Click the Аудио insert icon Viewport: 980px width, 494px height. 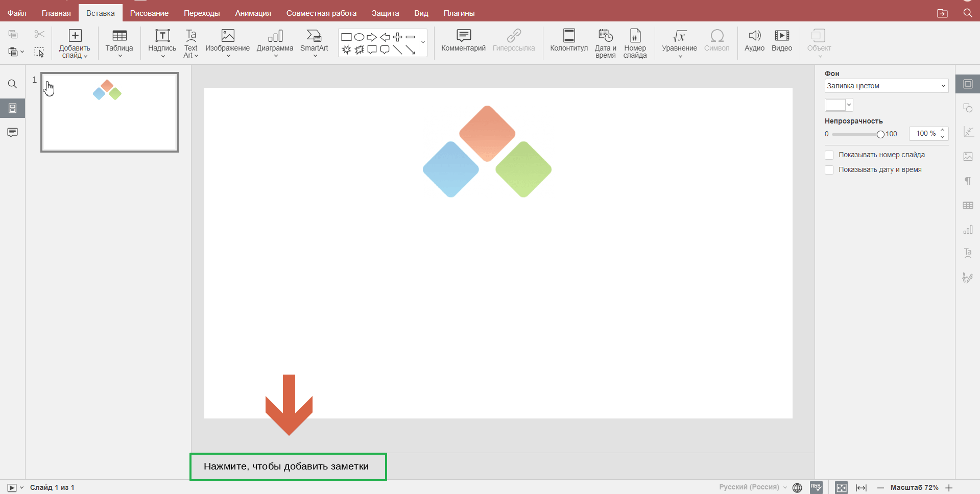[x=754, y=36]
